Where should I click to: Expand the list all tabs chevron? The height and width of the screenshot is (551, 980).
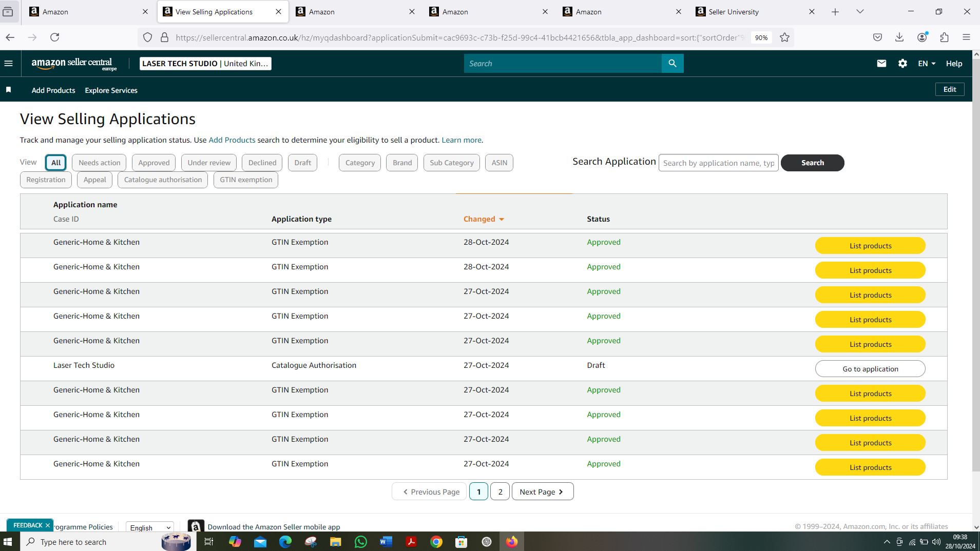pyautogui.click(x=860, y=12)
